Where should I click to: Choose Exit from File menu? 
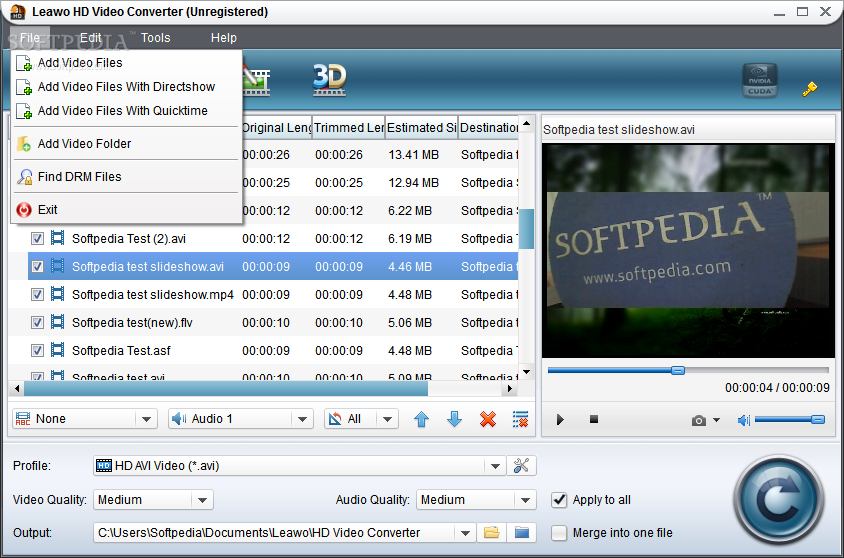pos(126,210)
